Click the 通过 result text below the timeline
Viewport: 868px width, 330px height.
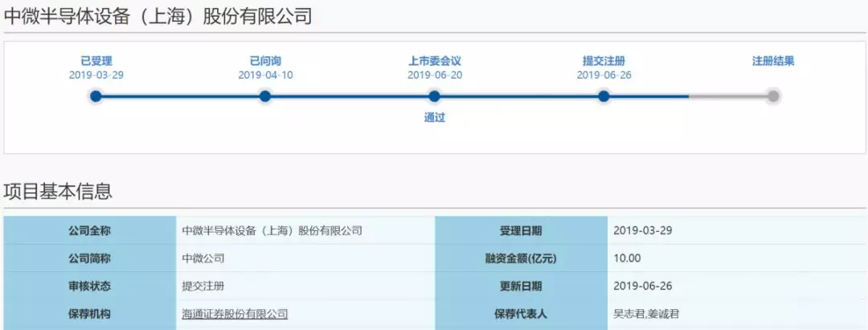[435, 118]
